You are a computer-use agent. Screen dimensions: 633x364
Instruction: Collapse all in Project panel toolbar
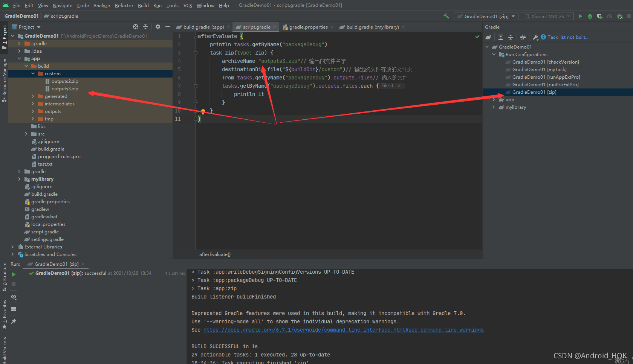tap(145, 27)
